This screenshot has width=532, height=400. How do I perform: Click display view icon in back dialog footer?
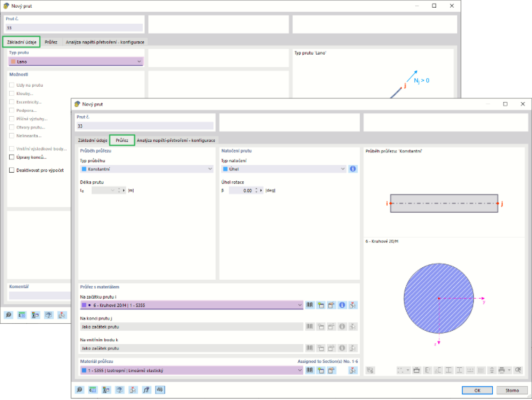pyautogui.click(x=49, y=315)
